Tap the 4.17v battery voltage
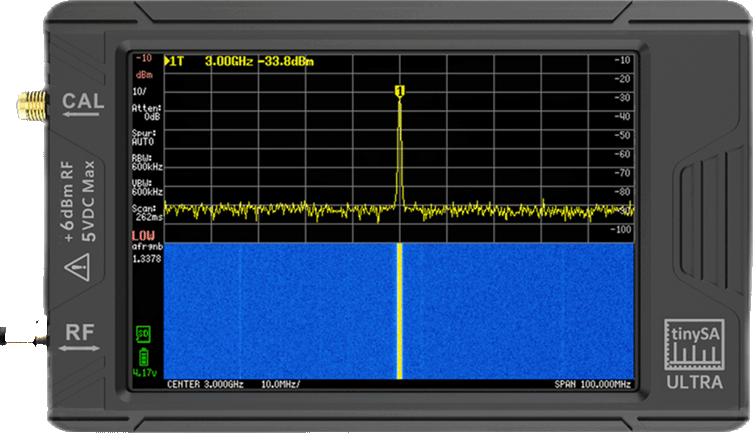The height and width of the screenshot is (433, 753). 145,373
